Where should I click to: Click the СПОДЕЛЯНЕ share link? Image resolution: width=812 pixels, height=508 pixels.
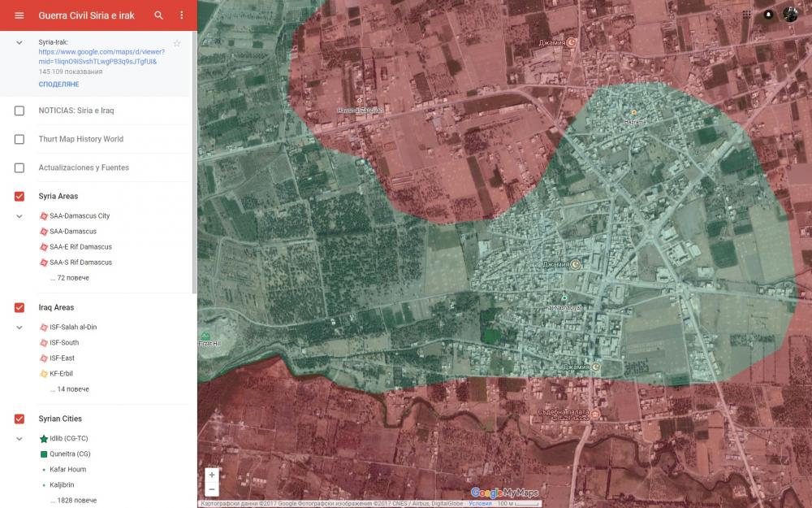coord(58,85)
